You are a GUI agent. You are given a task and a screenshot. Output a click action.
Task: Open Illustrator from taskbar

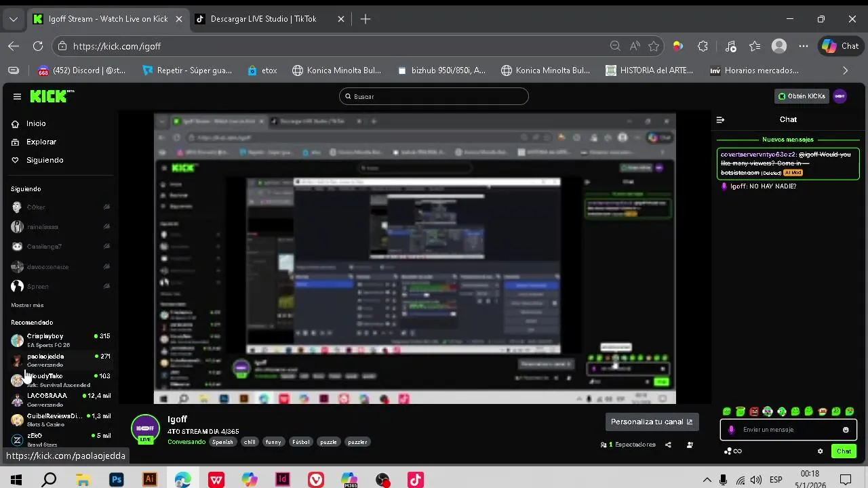(150, 480)
